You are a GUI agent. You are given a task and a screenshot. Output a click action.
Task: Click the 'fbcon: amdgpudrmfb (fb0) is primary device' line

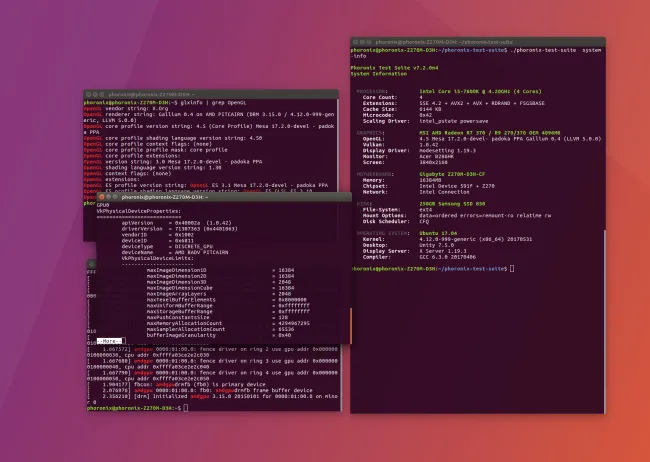(x=177, y=384)
